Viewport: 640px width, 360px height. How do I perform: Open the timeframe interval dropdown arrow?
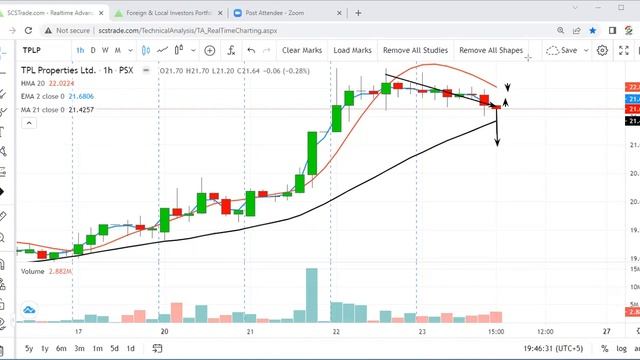130,50
